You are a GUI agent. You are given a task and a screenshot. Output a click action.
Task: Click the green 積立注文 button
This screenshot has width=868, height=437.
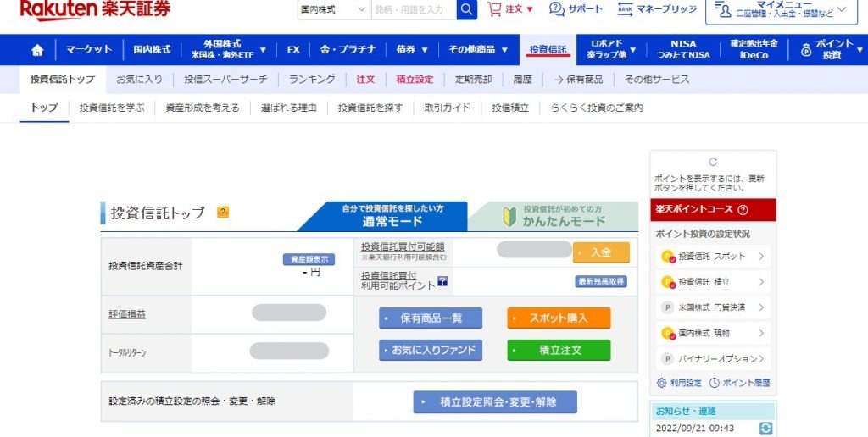559,350
